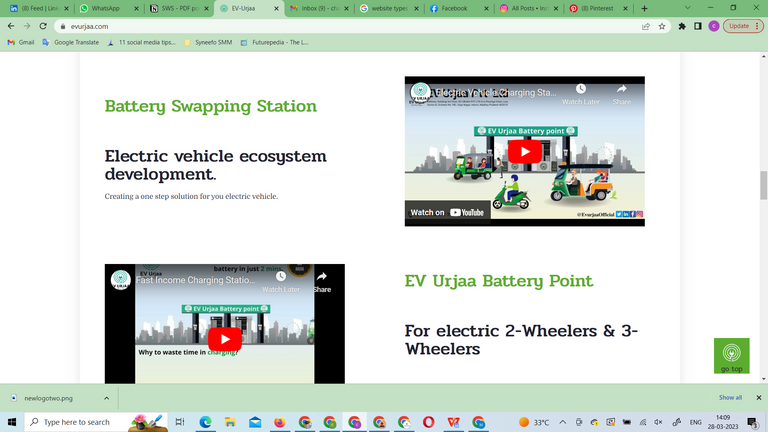Open downloaded file newlogotwo.png

coord(48,398)
